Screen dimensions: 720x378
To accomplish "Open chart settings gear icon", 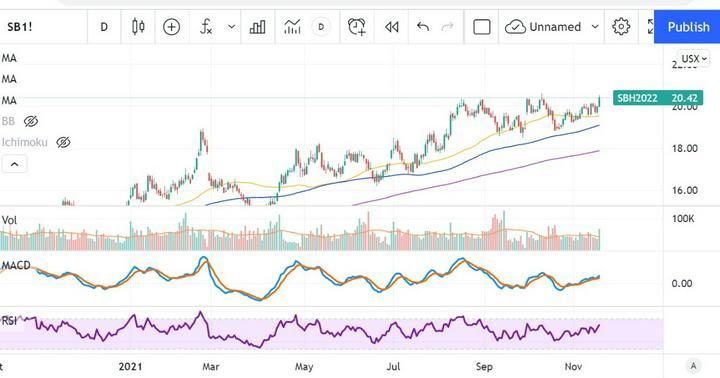I will pyautogui.click(x=621, y=27).
